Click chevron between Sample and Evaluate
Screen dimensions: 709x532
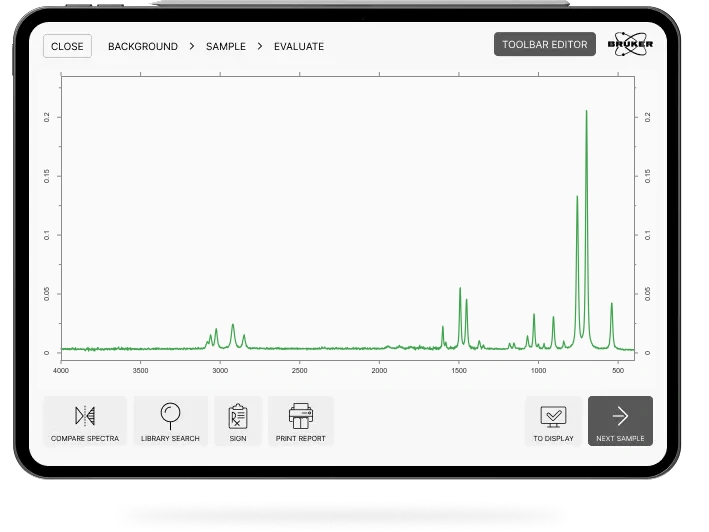coord(260,46)
